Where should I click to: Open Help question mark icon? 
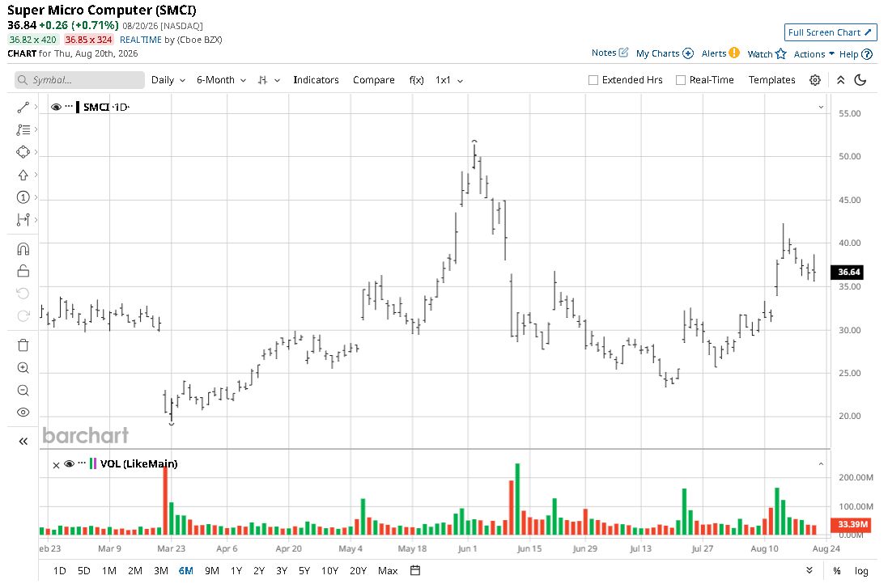[866, 54]
